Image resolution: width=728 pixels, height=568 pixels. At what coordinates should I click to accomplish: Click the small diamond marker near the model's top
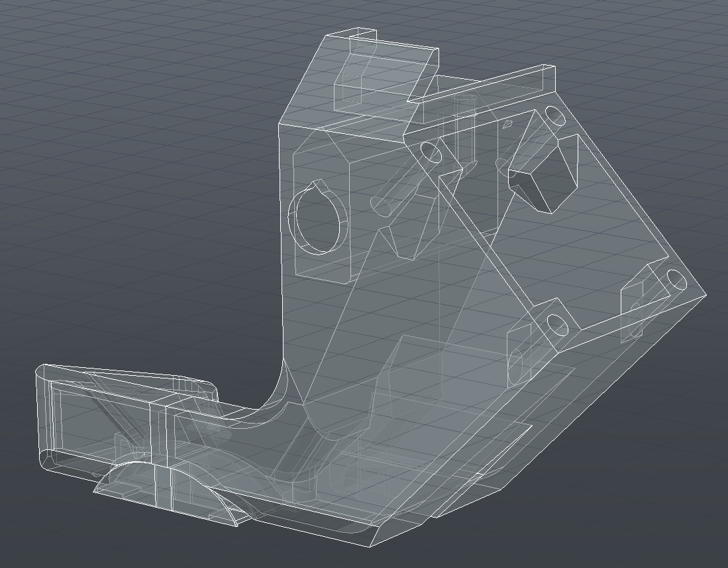pyautogui.click(x=508, y=124)
